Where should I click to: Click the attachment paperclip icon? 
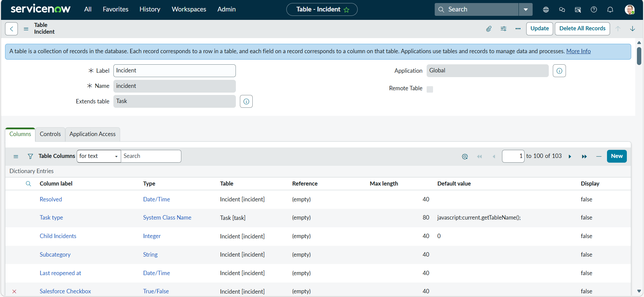click(489, 29)
